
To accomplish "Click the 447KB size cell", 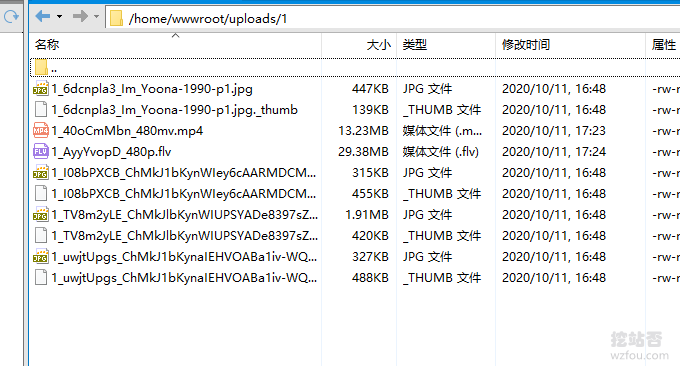I will pos(370,89).
